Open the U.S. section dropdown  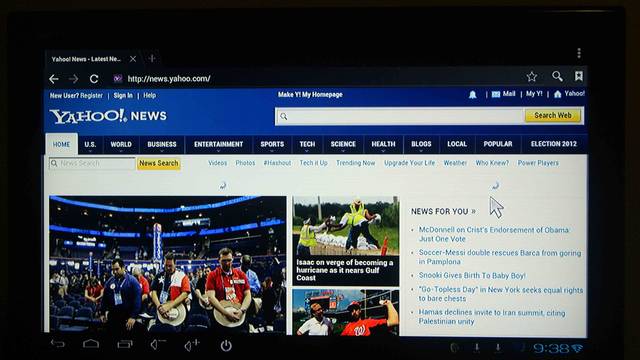90,144
